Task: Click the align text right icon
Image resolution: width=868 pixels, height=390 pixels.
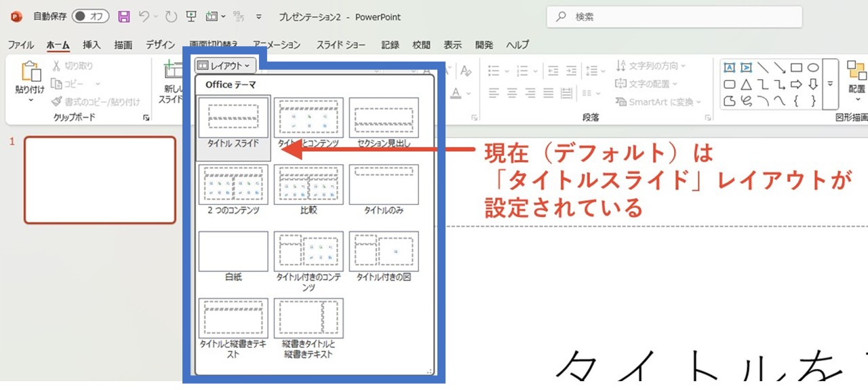Action: [x=531, y=92]
